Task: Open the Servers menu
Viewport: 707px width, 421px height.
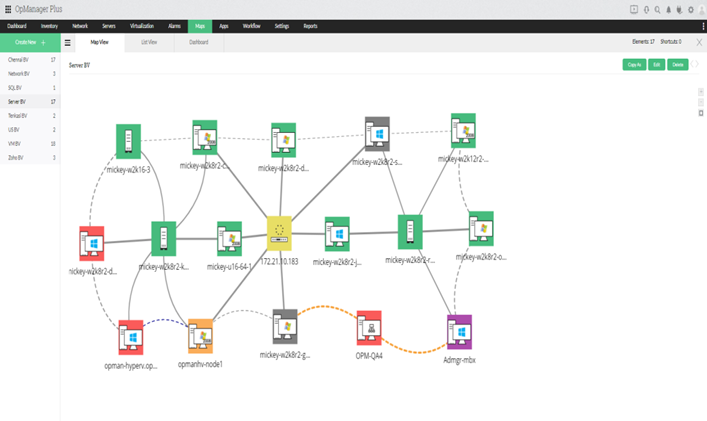Action: 109,26
